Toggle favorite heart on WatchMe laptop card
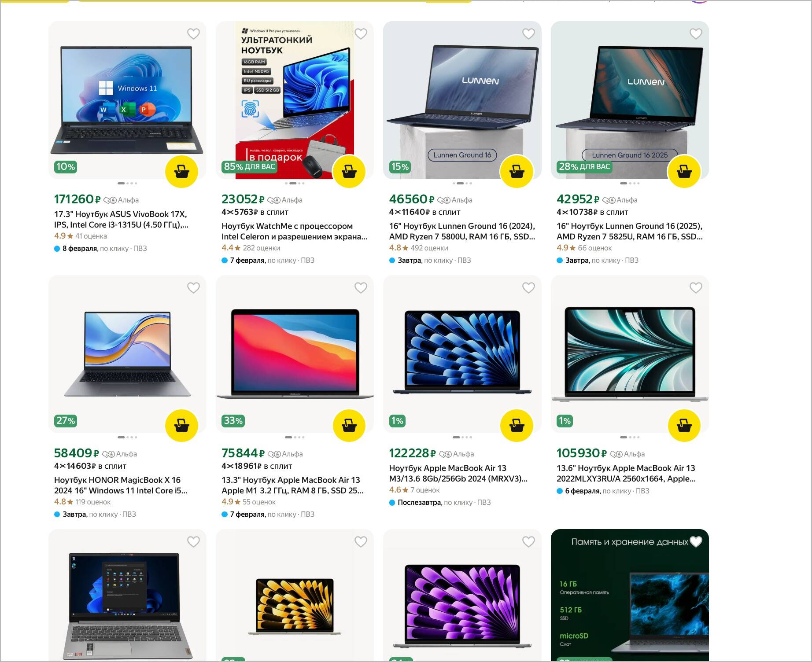 point(361,34)
